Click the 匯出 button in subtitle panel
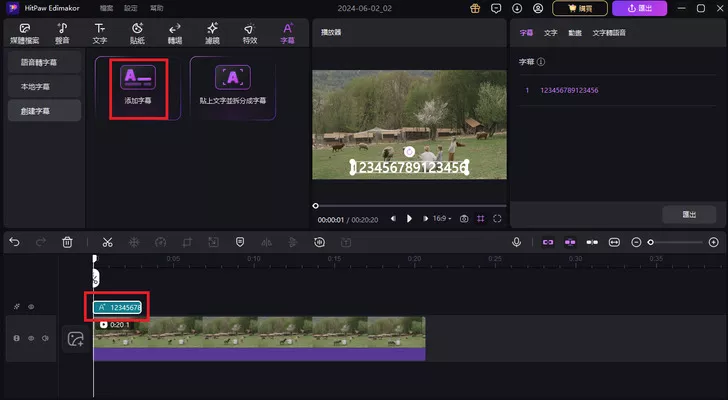This screenshot has height=400, width=728. coord(689,214)
